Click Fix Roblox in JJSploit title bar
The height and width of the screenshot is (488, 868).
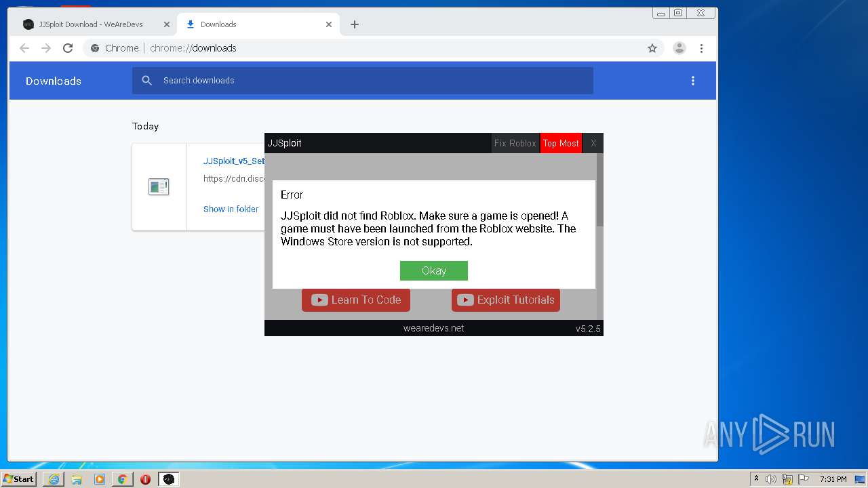515,143
